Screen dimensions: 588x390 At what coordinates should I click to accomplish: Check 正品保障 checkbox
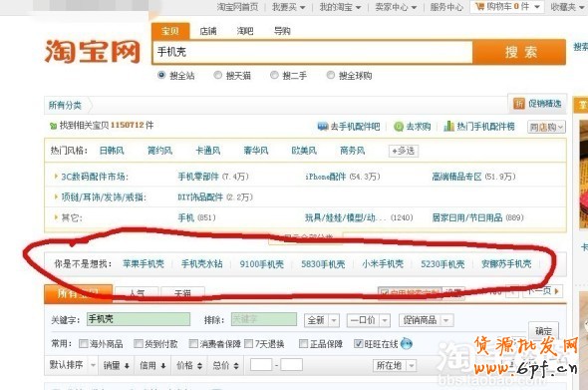303,343
